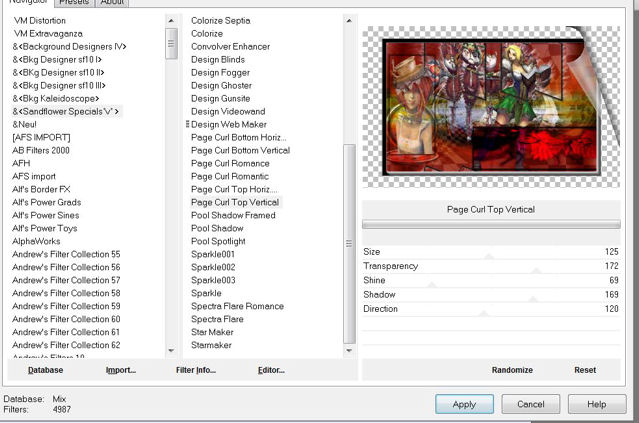
Task: Select Alf's Power Sines category
Action: pyautogui.click(x=46, y=216)
